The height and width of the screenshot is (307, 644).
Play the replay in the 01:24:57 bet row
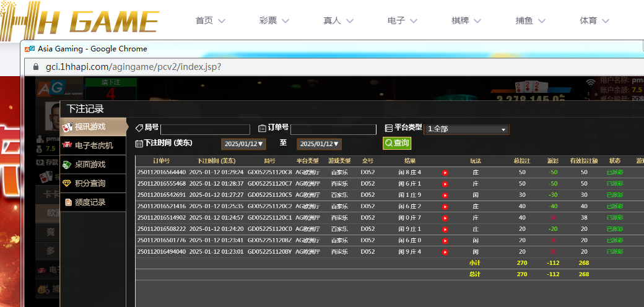(x=445, y=218)
